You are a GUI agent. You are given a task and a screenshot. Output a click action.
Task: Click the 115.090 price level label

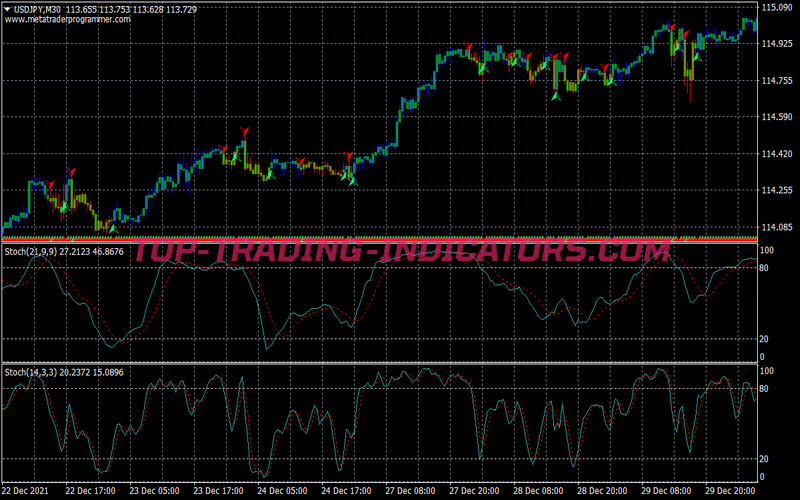[777, 7]
